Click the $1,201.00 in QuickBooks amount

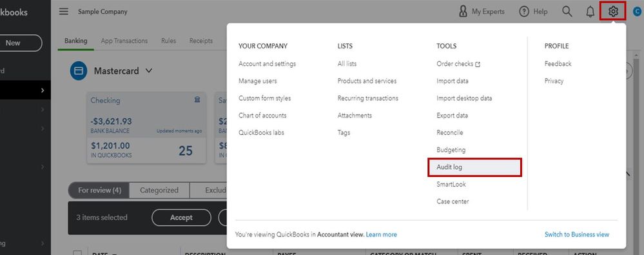(x=110, y=146)
